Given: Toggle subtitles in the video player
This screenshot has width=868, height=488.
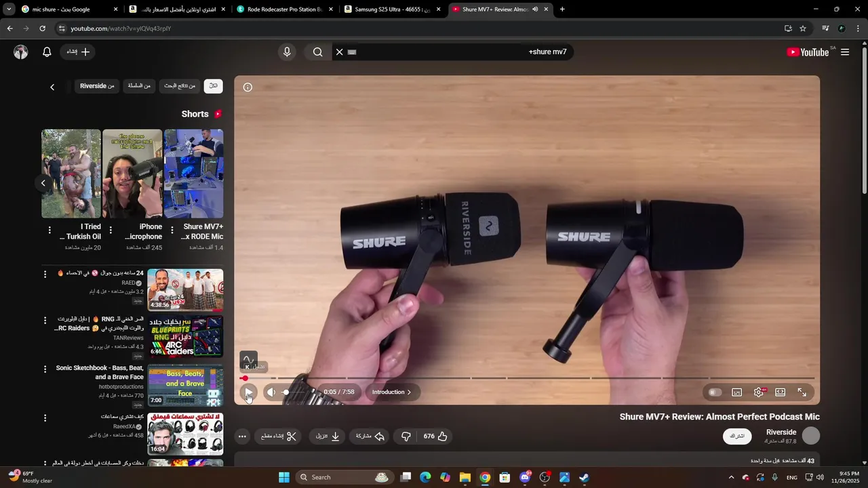Looking at the screenshot, I should click(x=737, y=392).
